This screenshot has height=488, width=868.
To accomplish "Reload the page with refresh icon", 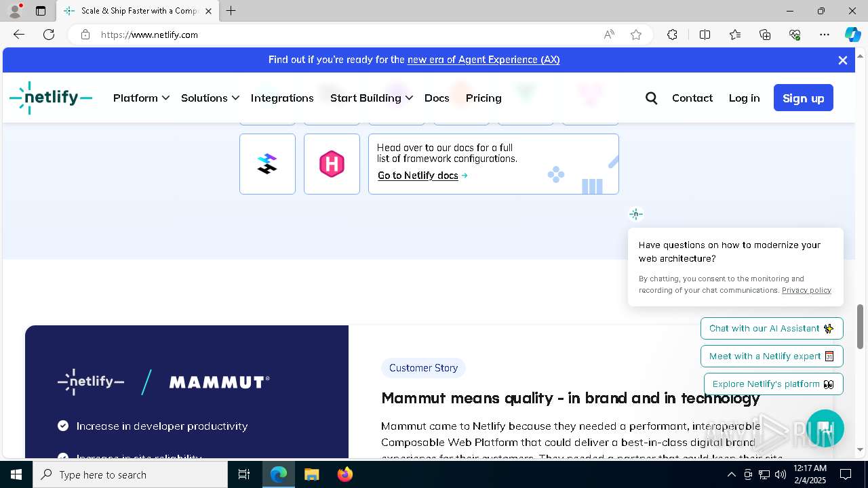I will coord(49,35).
